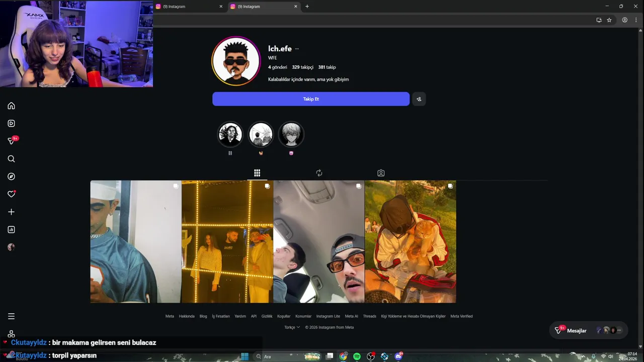Open own profile avatar in sidebar
The width and height of the screenshot is (644, 362).
pos(11,247)
